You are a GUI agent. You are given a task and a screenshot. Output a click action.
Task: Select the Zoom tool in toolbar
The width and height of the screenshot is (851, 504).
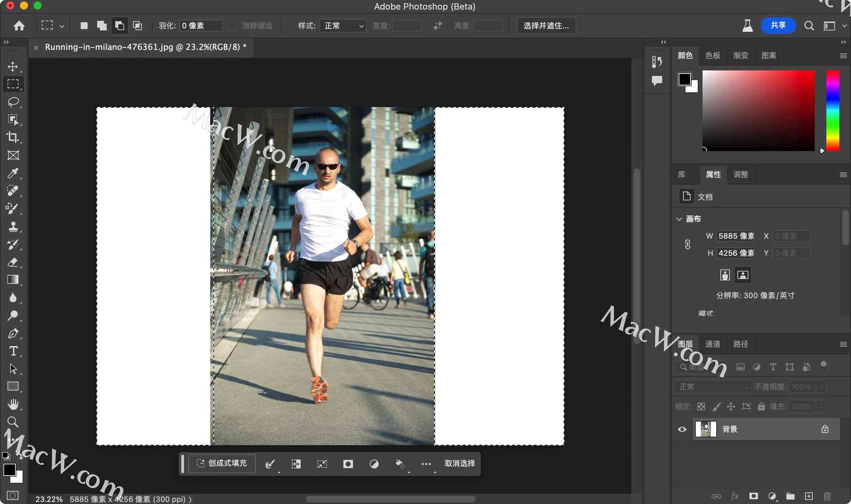pos(13,422)
